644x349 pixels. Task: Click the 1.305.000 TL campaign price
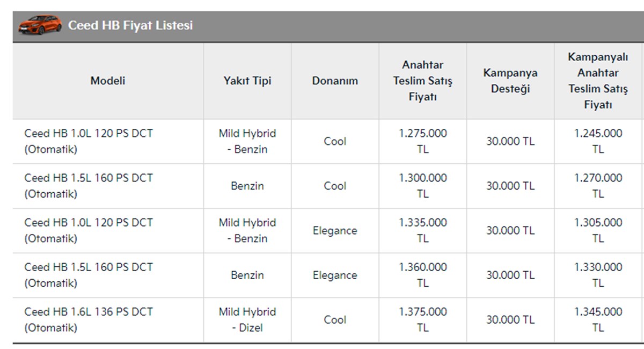[x=598, y=230]
